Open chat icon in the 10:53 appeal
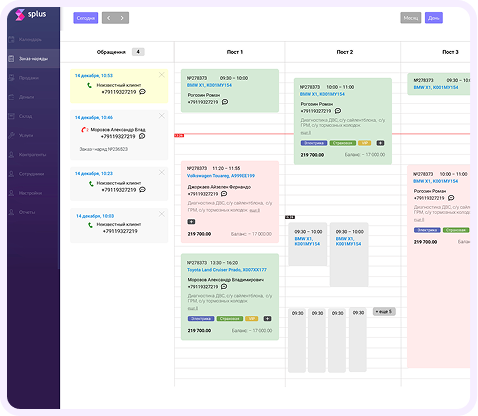The height and width of the screenshot is (416, 478). [x=142, y=92]
